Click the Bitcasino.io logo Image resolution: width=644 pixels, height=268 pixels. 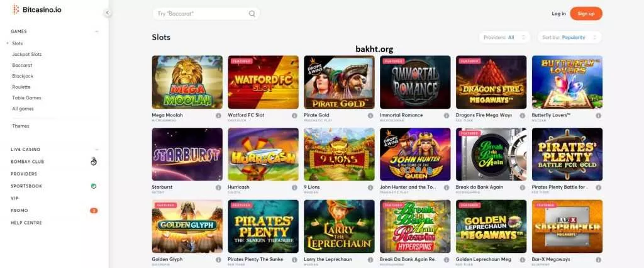pos(36,9)
